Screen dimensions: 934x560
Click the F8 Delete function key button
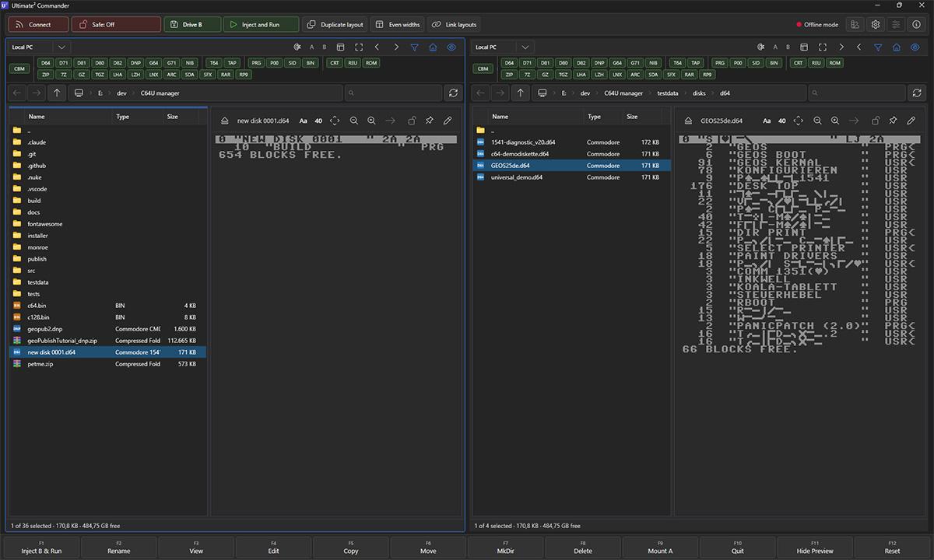click(583, 547)
